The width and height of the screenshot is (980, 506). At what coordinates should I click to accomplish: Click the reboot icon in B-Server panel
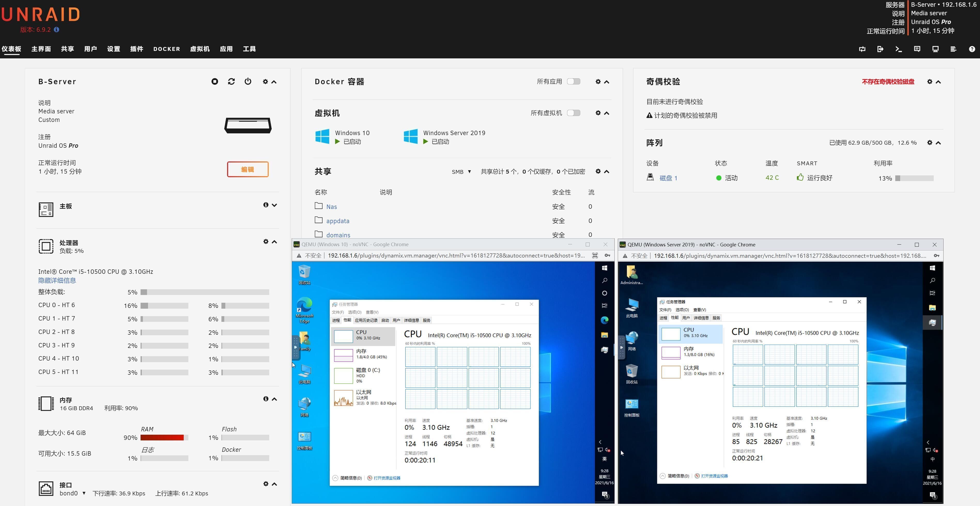[231, 81]
